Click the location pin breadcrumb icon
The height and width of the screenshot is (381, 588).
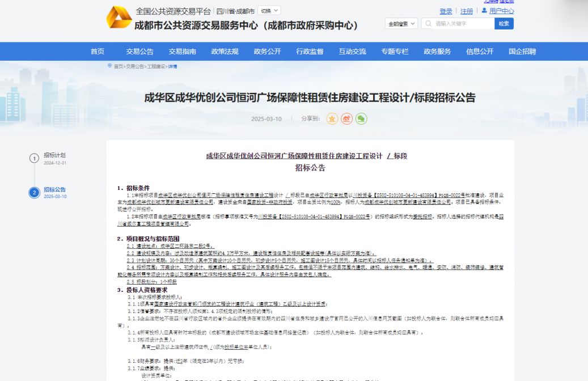tap(109, 66)
